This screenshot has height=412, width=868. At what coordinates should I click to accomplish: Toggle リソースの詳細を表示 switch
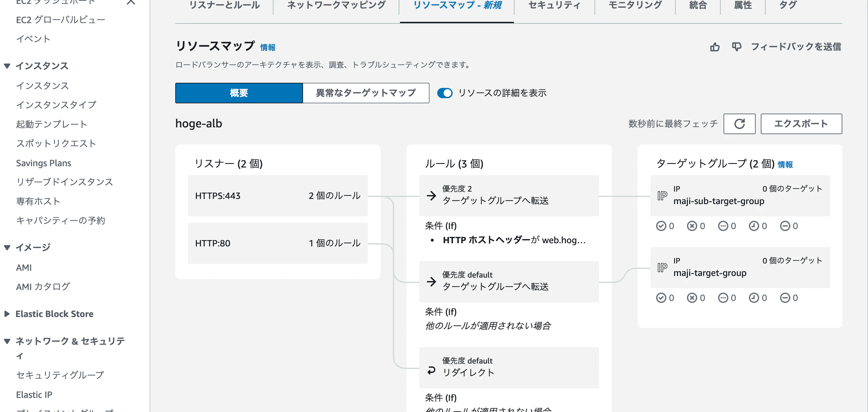pyautogui.click(x=445, y=93)
